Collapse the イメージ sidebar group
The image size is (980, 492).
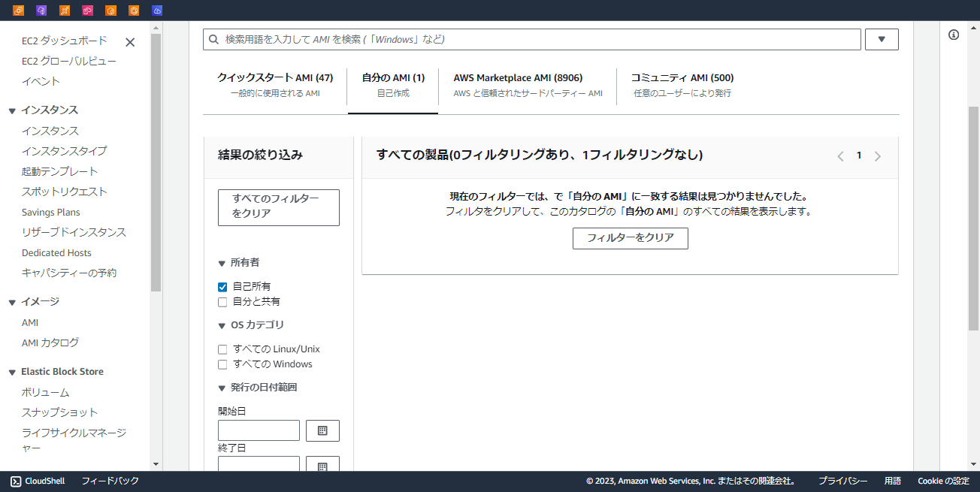pos(12,303)
